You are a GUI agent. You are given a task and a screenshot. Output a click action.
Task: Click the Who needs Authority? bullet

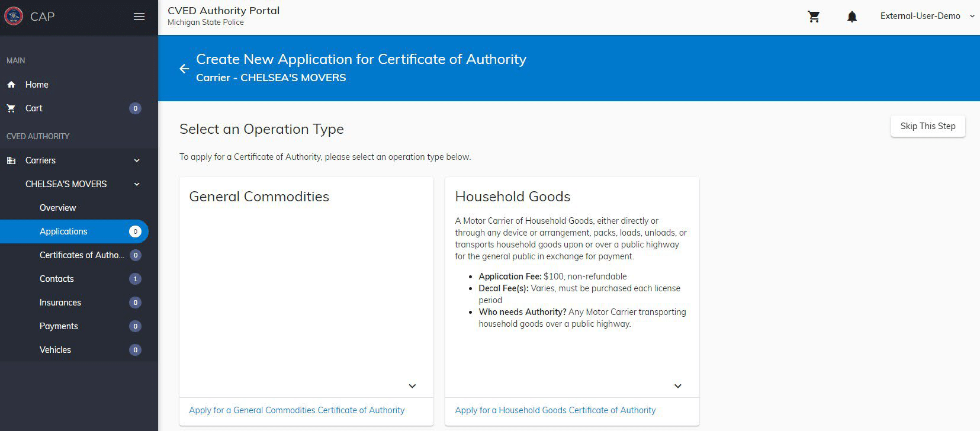582,318
